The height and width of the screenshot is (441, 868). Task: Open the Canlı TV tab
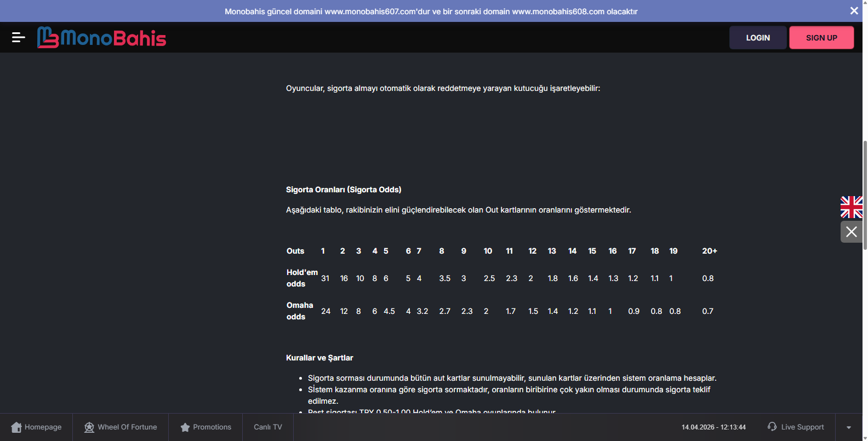coord(268,427)
